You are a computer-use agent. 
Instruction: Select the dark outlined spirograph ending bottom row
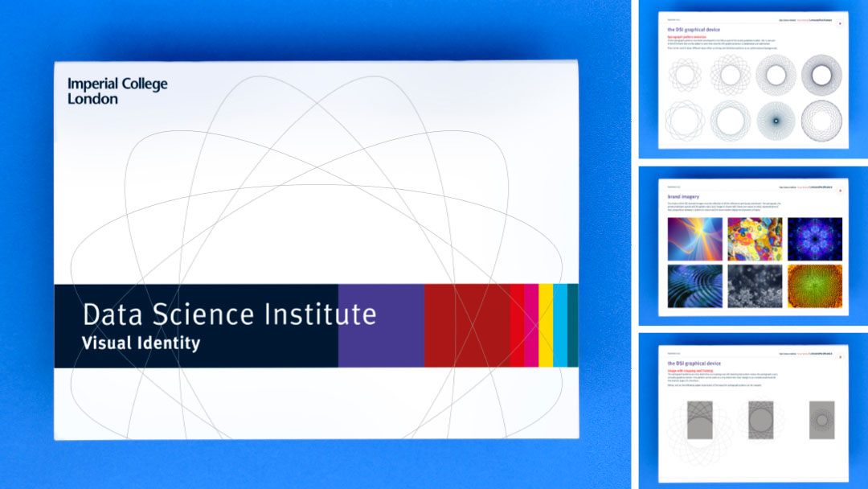821,121
